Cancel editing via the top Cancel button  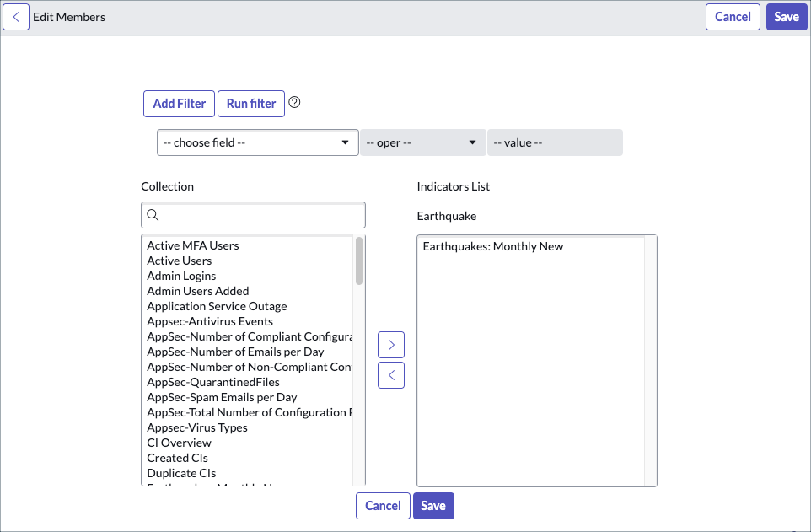tap(732, 16)
